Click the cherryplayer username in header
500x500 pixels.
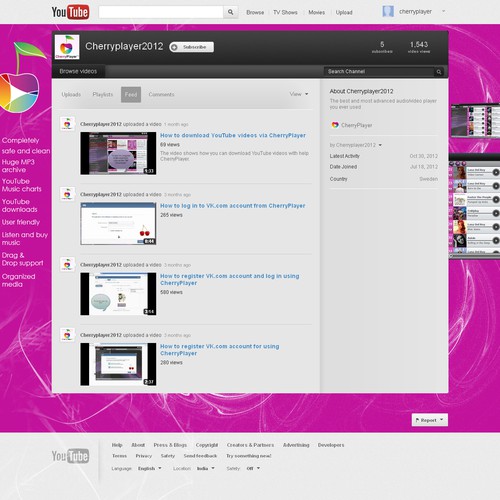coord(415,12)
